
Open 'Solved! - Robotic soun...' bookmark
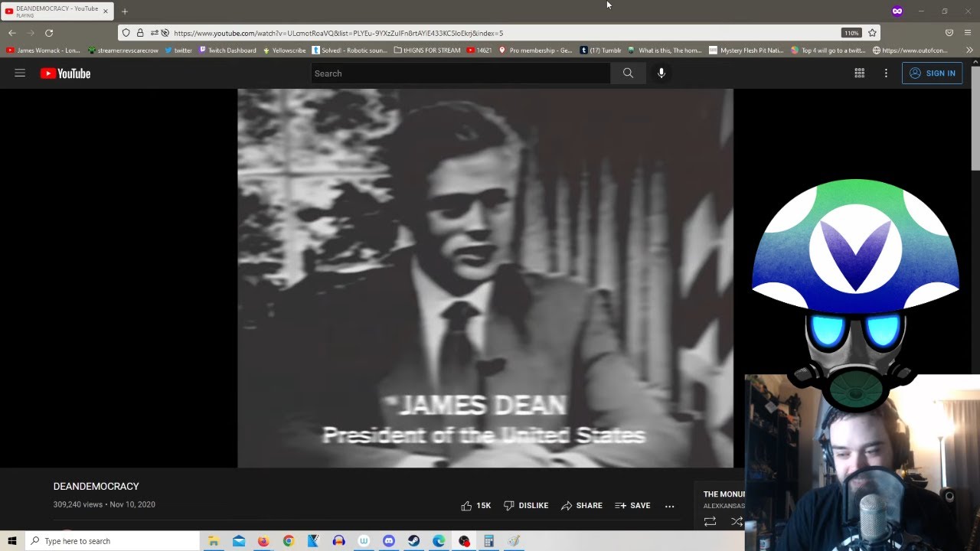coord(350,51)
